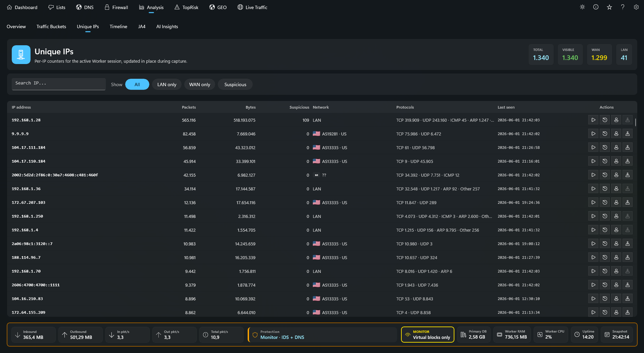Click the play icon for 192.168.1.70
Viewport: 644px width, 353px height.
click(593, 271)
